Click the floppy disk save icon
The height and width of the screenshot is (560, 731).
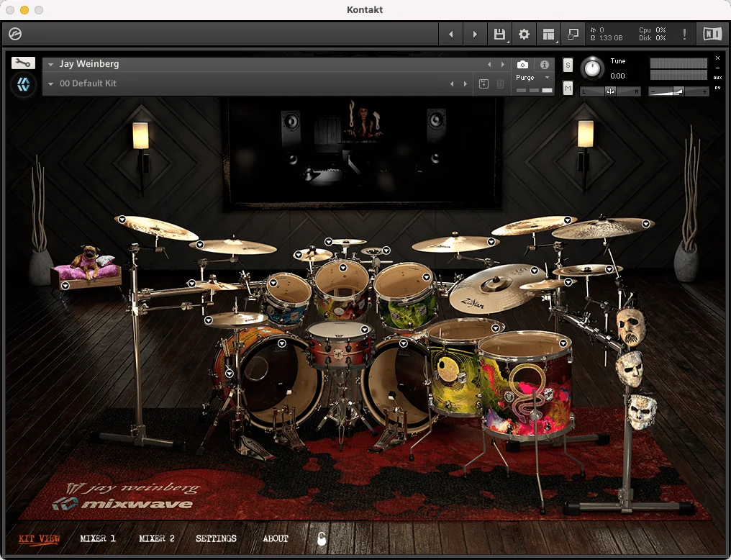pyautogui.click(x=499, y=34)
